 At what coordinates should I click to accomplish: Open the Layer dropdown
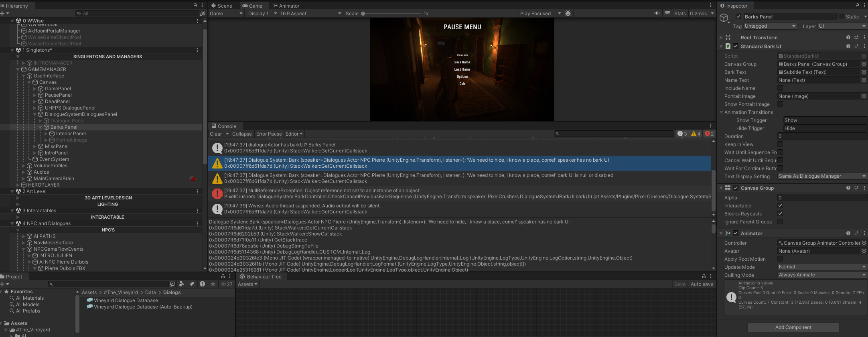coord(842,26)
